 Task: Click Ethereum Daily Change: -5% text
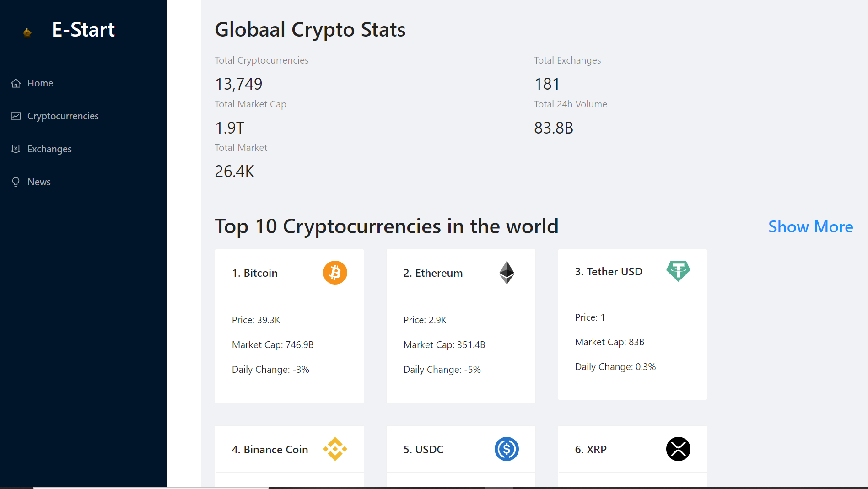pyautogui.click(x=442, y=370)
